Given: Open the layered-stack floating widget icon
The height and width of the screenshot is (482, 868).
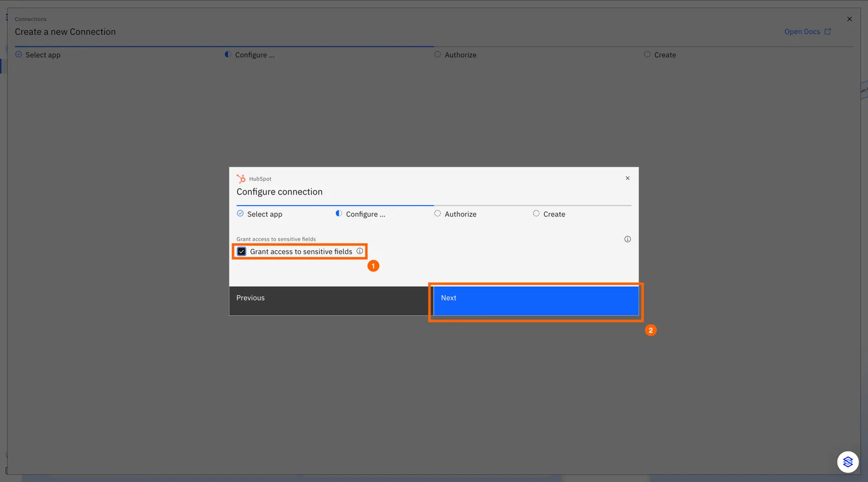Looking at the screenshot, I should [x=848, y=462].
